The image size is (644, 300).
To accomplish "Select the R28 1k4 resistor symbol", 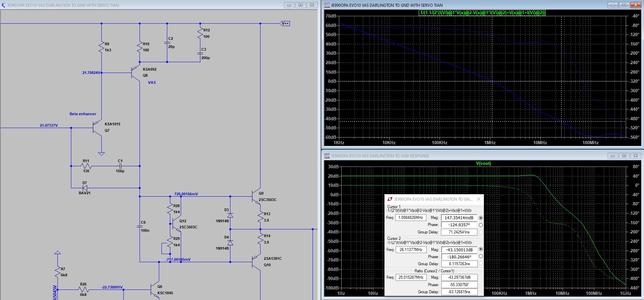I will click(170, 209).
